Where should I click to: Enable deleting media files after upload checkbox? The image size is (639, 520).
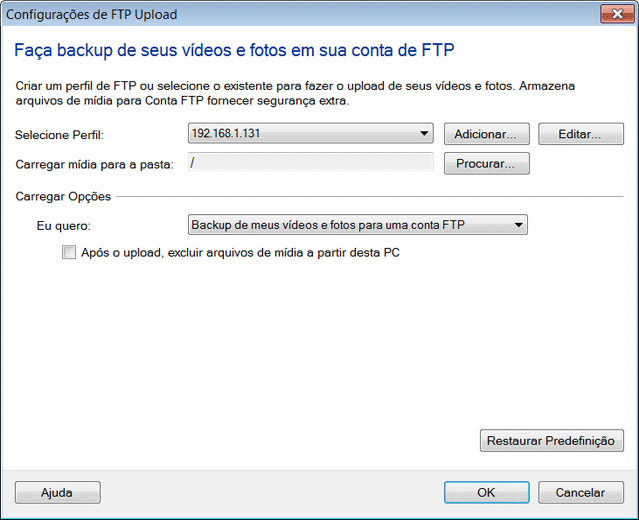click(69, 253)
